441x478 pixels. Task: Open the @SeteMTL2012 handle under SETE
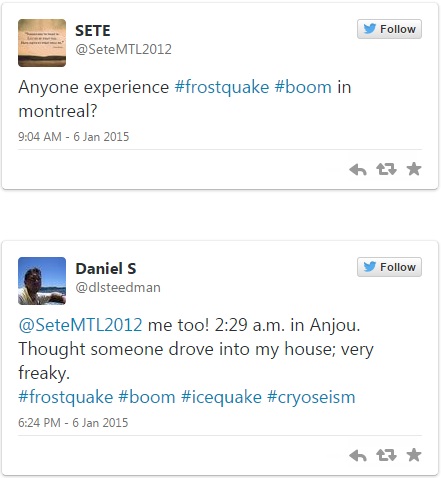[x=123, y=50]
